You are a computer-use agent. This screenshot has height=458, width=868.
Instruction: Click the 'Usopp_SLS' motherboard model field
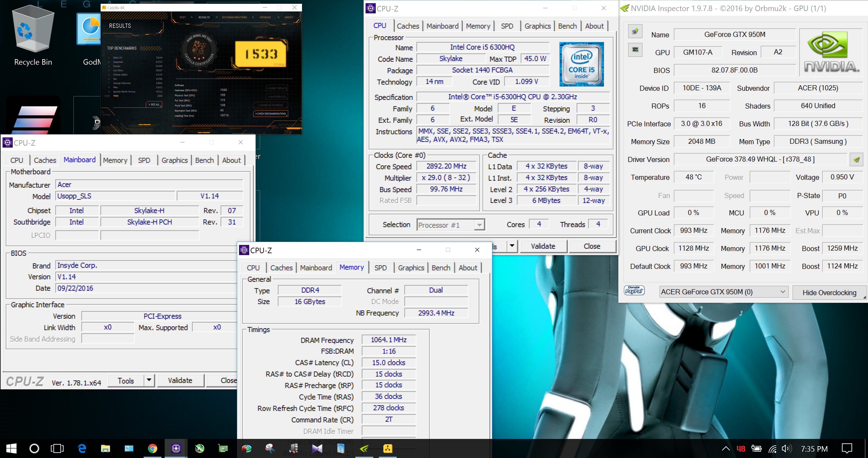click(x=115, y=196)
